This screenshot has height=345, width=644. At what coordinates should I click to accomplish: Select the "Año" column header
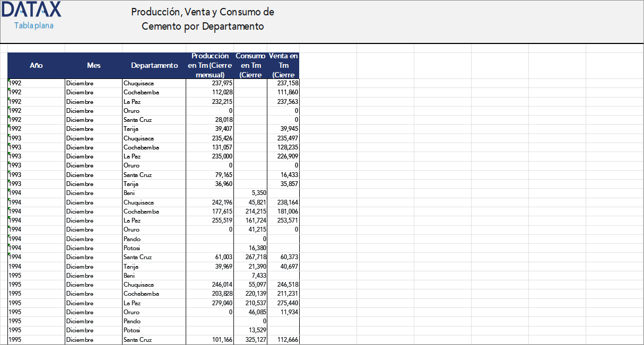[36, 65]
